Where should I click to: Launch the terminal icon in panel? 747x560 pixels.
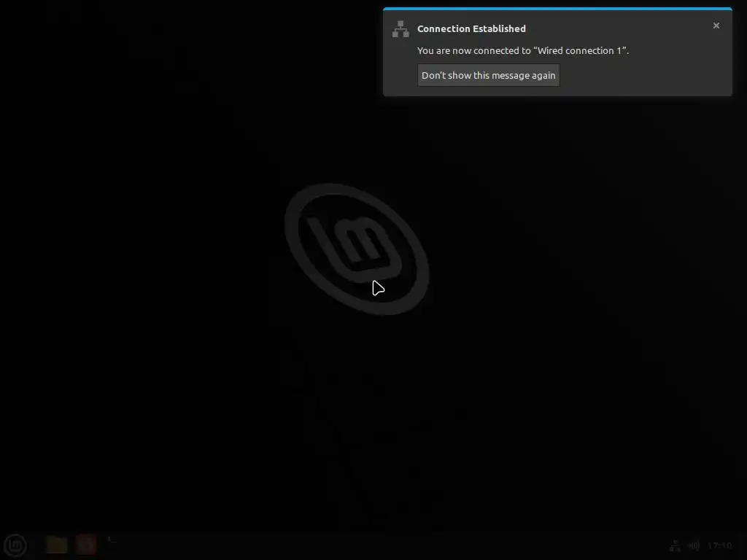coord(113,545)
